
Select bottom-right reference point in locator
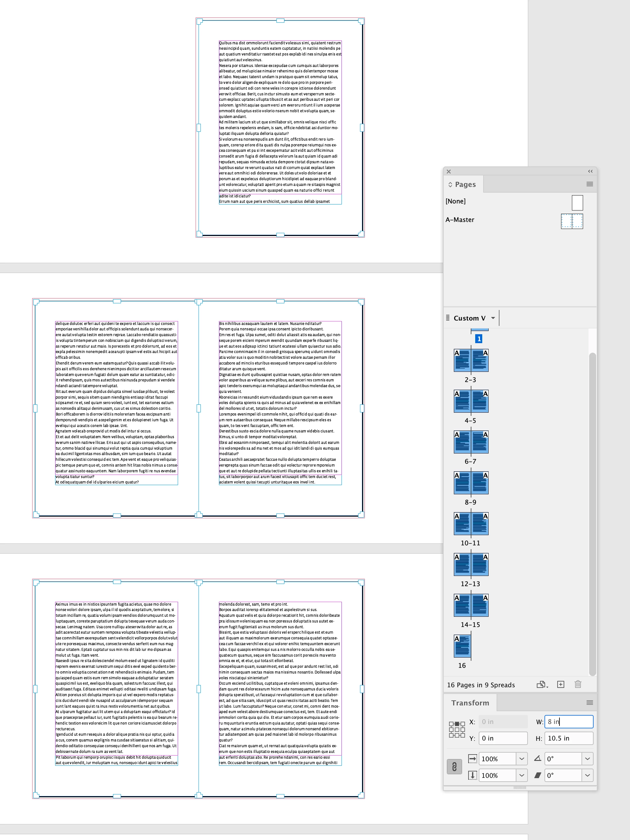point(462,735)
